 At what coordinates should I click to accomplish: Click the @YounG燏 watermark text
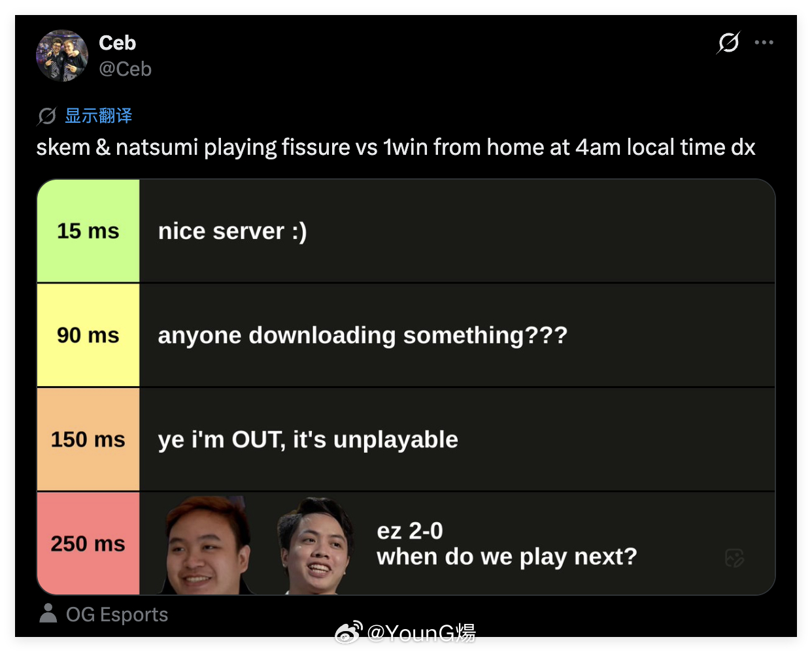coord(421,632)
